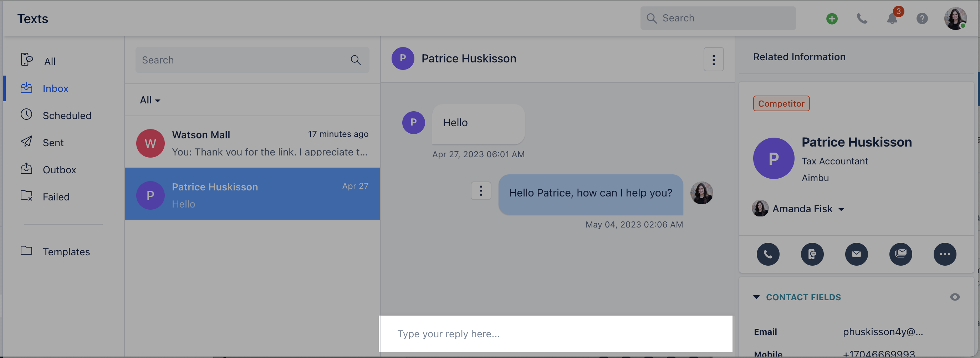This screenshot has width=980, height=358.
Task: Open the conversation kebab menu beside Patrice Huskisson
Action: (713, 59)
